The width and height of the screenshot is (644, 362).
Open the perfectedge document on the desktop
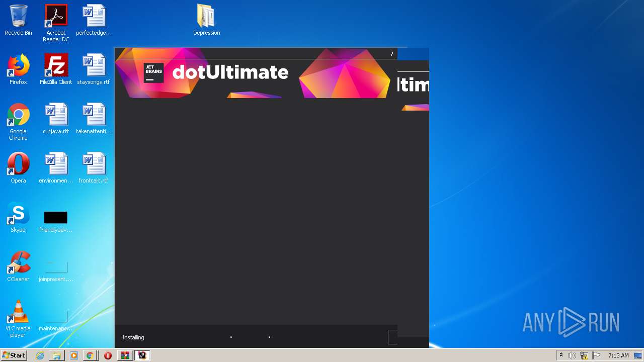(x=94, y=20)
